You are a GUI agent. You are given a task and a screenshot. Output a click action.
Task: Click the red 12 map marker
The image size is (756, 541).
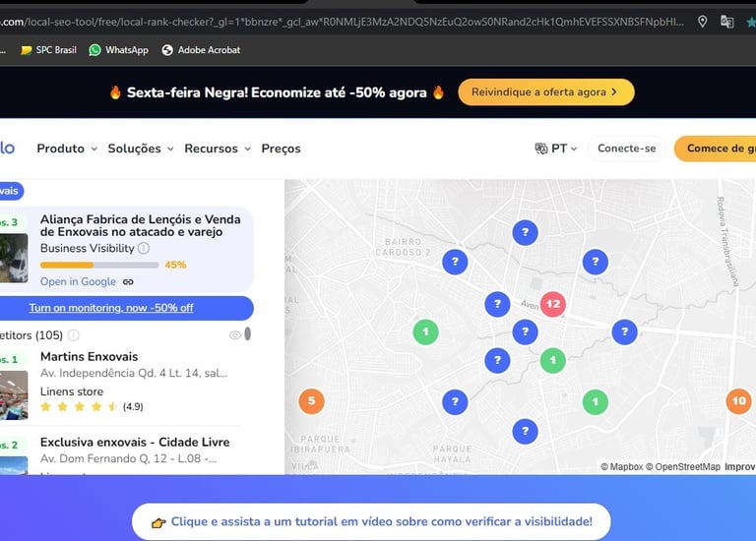click(x=552, y=304)
